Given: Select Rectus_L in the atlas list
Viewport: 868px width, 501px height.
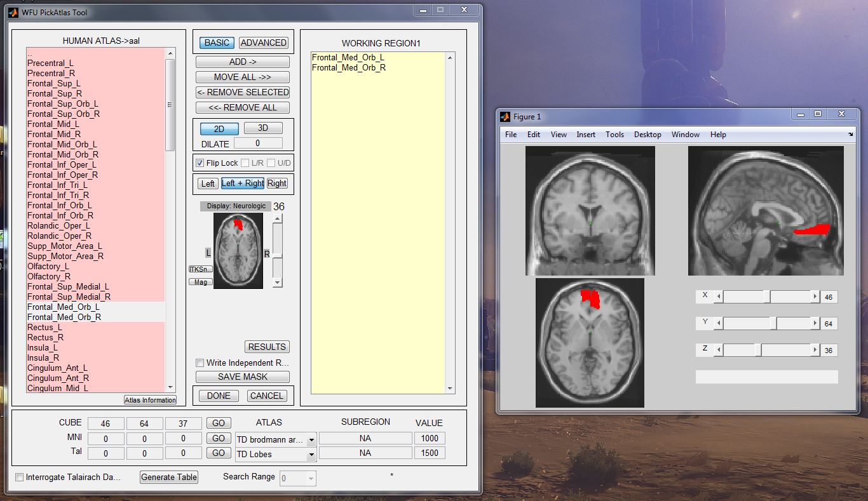Looking at the screenshot, I should (x=44, y=327).
